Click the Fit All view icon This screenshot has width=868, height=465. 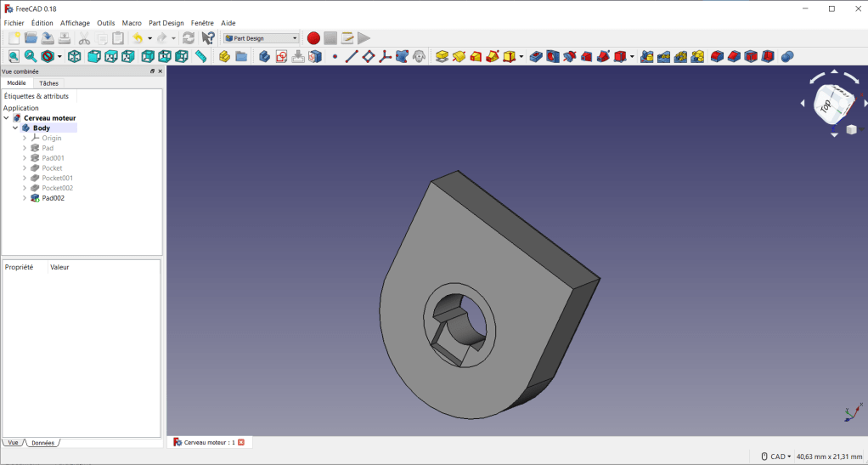[x=14, y=56]
